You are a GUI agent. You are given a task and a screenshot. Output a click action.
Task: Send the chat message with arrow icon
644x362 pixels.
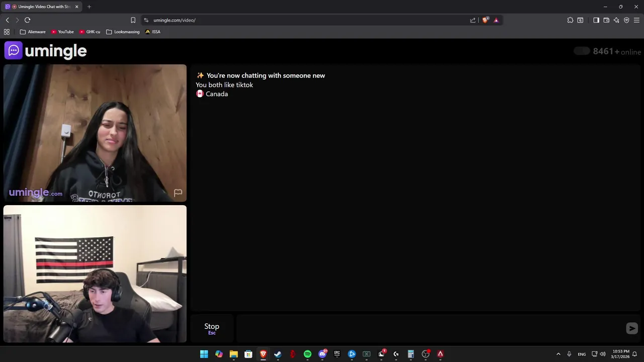[x=632, y=328]
